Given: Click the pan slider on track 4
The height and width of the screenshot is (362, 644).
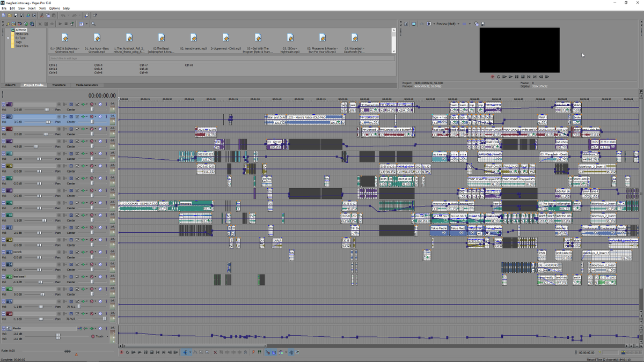Looking at the screenshot, I should coord(92,146).
